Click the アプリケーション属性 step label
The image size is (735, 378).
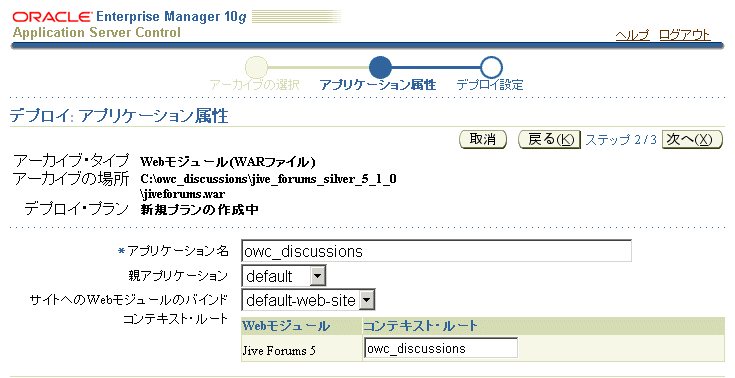377,85
